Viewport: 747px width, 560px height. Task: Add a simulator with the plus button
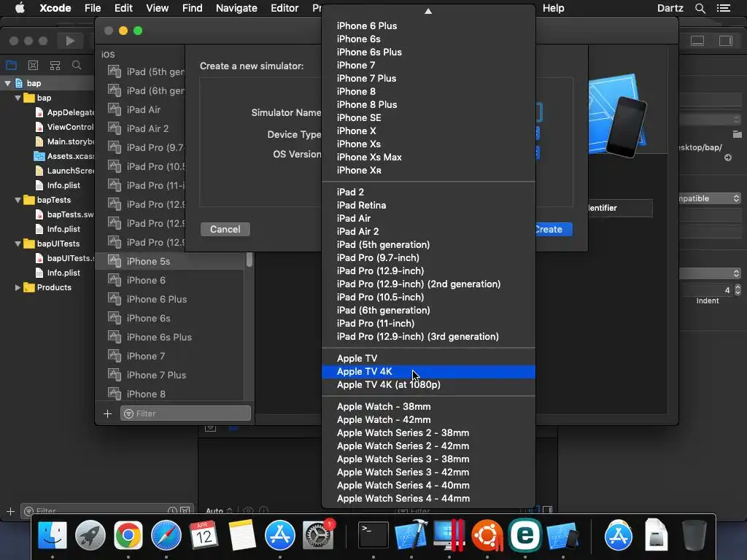click(108, 413)
